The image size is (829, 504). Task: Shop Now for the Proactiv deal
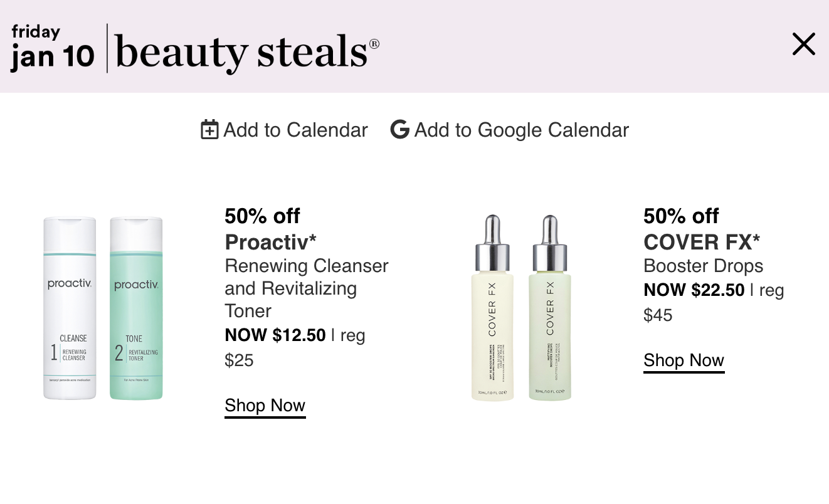pyautogui.click(x=265, y=406)
